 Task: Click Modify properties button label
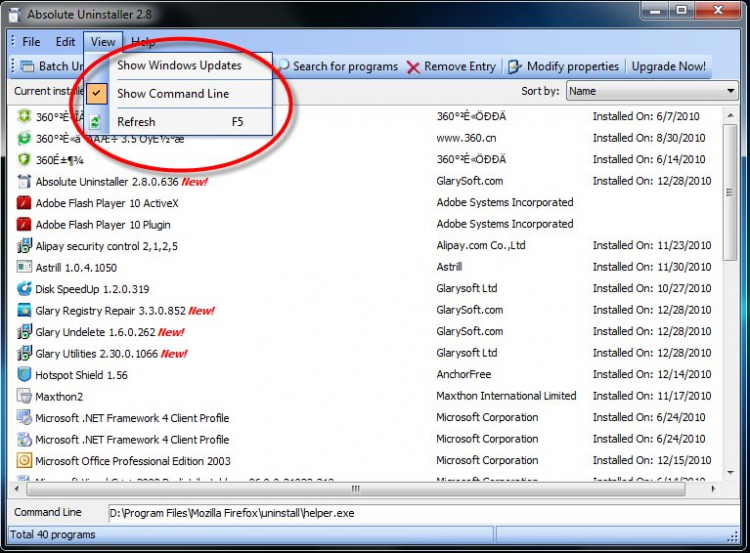(573, 66)
